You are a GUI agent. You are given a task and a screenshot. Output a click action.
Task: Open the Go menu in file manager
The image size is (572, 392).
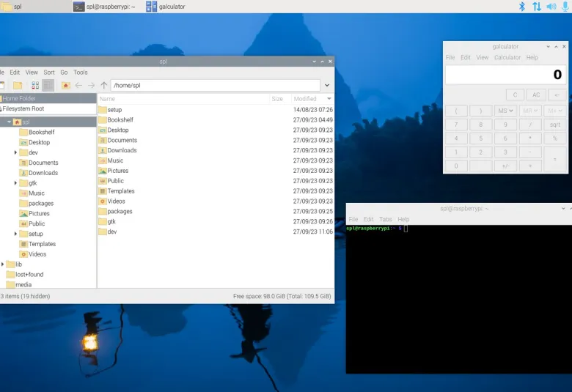coord(64,73)
